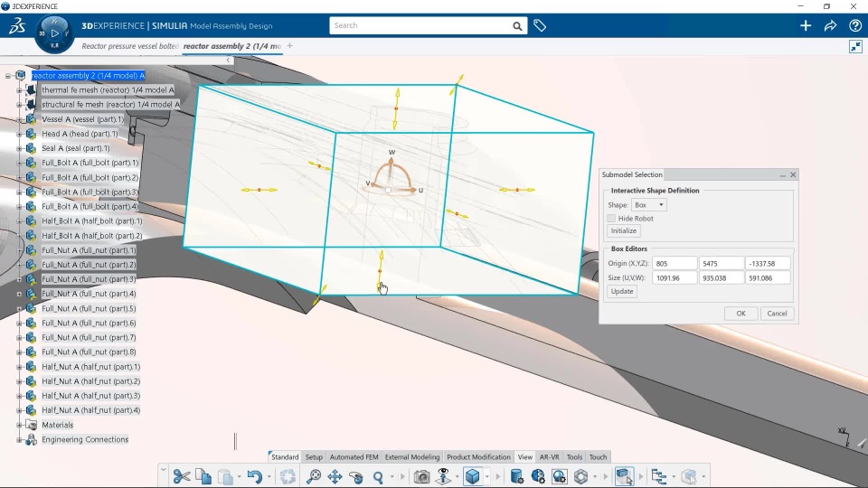Click the database cylinder with gear icon
This screenshot has width=868, height=488.
[516, 476]
